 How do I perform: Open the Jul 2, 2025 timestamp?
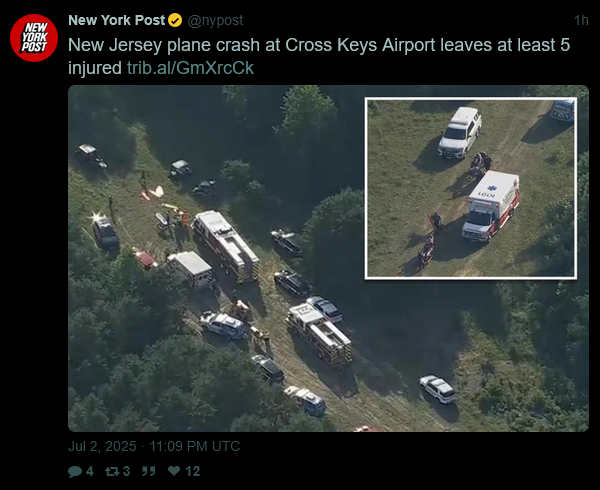pyautogui.click(x=102, y=446)
